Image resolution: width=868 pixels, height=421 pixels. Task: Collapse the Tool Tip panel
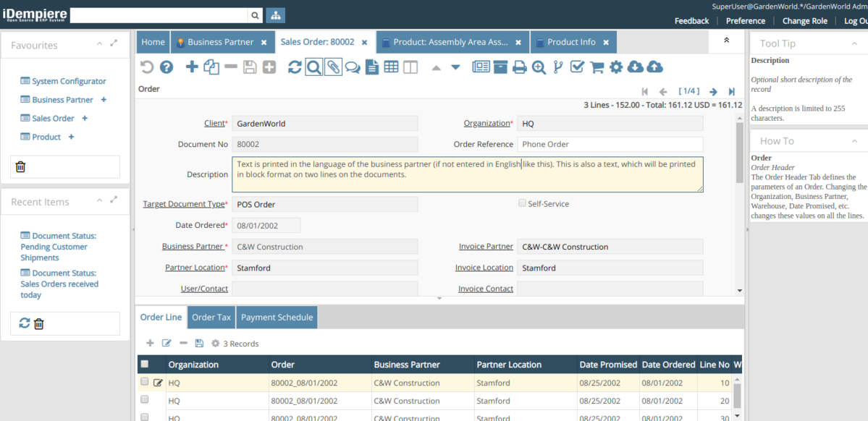tap(854, 44)
